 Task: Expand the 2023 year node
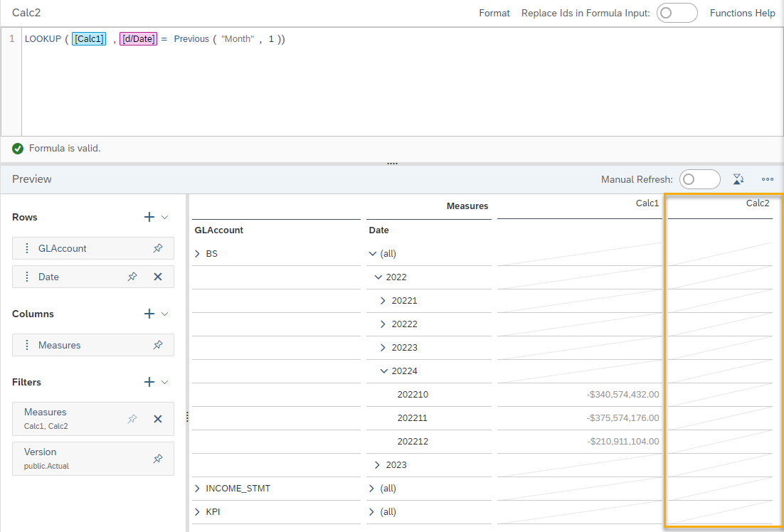(378, 465)
